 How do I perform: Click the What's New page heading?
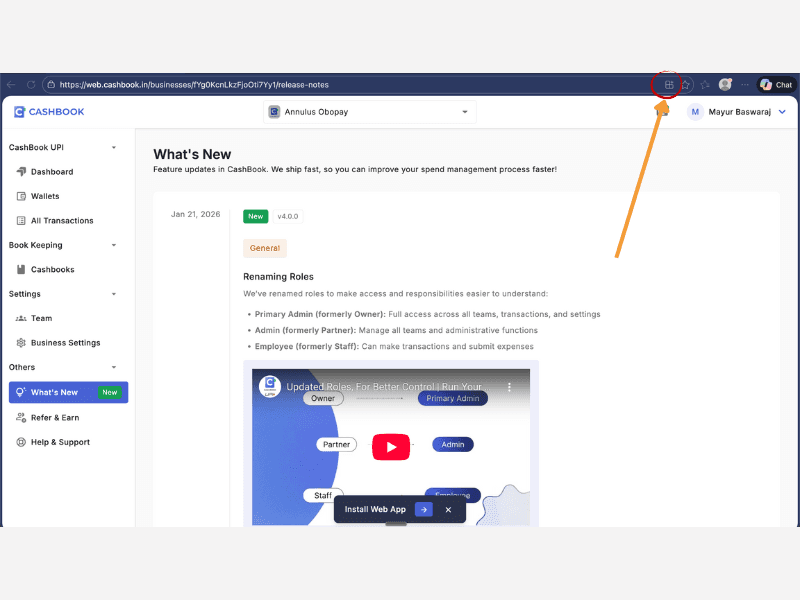[192, 154]
